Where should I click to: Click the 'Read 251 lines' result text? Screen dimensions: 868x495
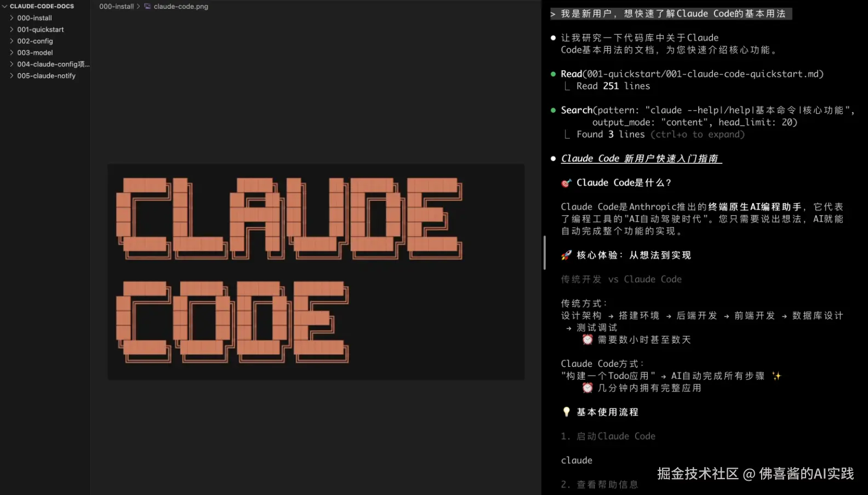coord(613,86)
